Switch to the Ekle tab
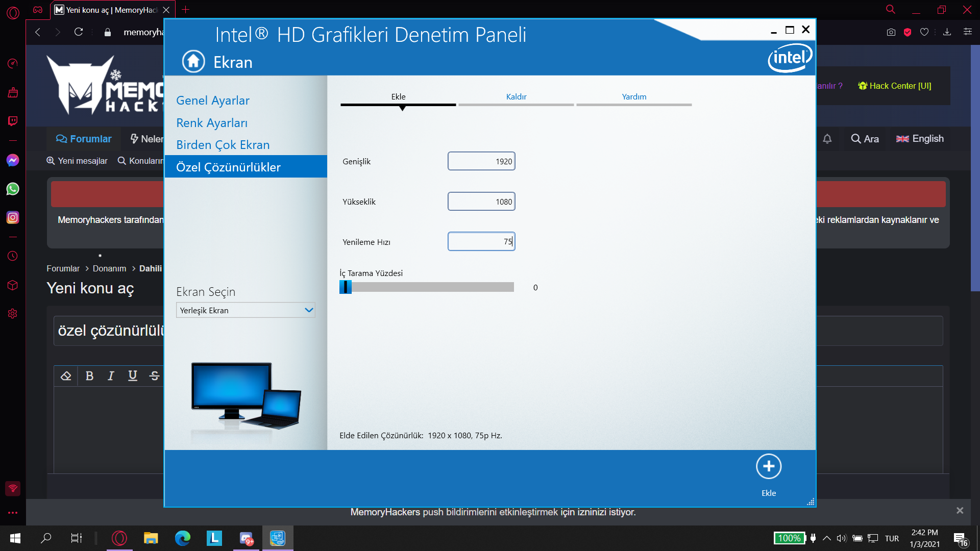Image resolution: width=980 pixels, height=551 pixels. click(x=398, y=97)
